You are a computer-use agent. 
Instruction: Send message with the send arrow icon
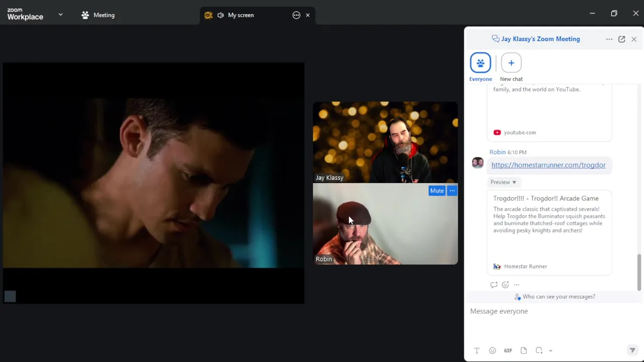[x=632, y=350]
